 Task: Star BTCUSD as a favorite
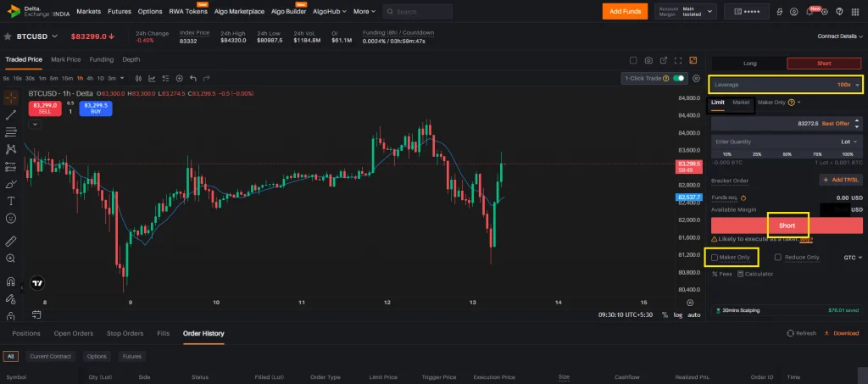click(8, 36)
